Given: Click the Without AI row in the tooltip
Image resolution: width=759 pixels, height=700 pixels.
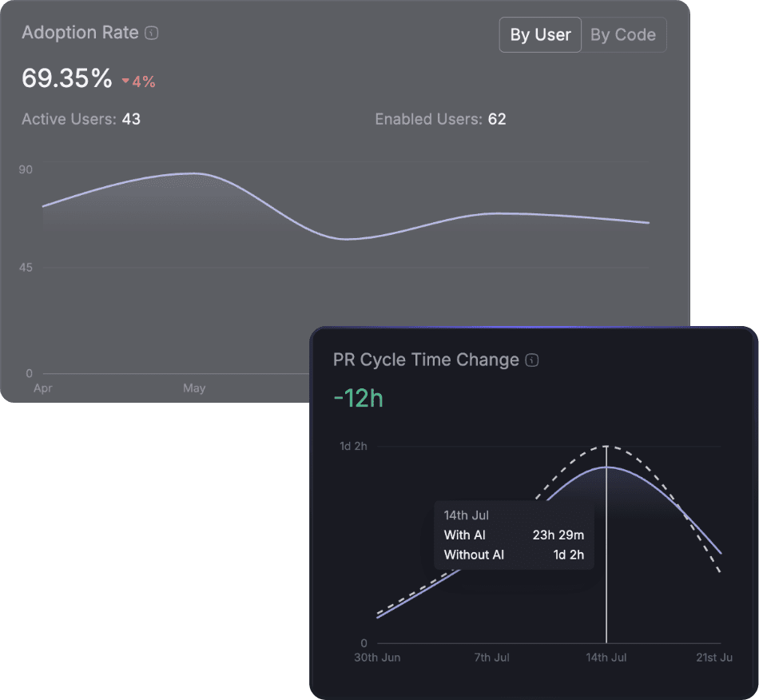Looking at the screenshot, I should 513,555.
